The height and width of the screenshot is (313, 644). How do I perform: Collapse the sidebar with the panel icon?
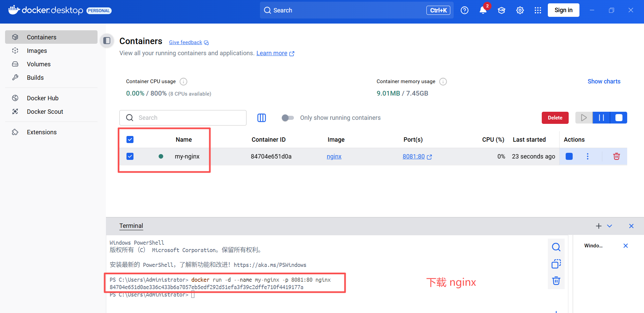[107, 41]
